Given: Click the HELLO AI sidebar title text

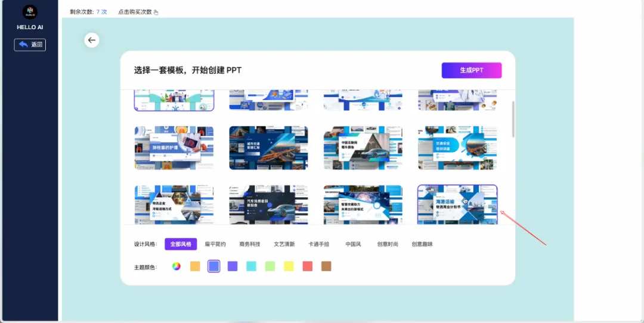Looking at the screenshot, I should pos(30,27).
